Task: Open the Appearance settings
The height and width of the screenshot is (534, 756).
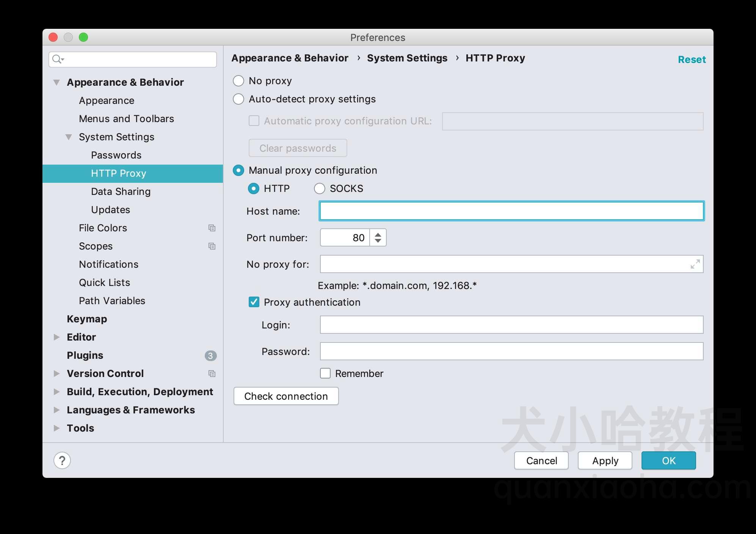Action: coord(106,101)
